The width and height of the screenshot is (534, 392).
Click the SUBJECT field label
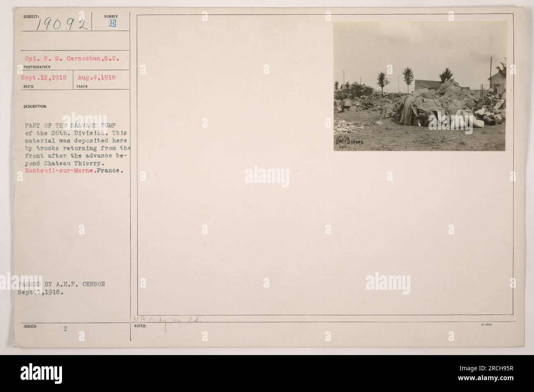pos(32,16)
